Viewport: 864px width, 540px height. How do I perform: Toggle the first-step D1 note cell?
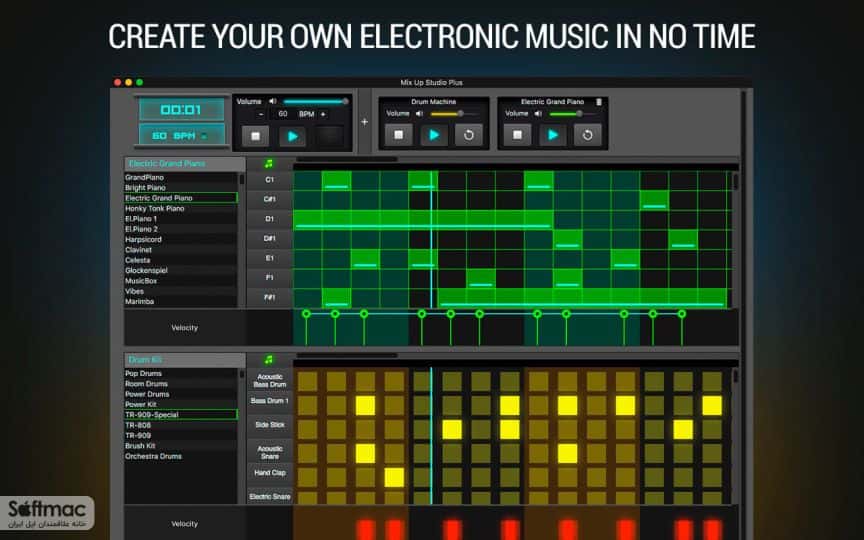[307, 219]
